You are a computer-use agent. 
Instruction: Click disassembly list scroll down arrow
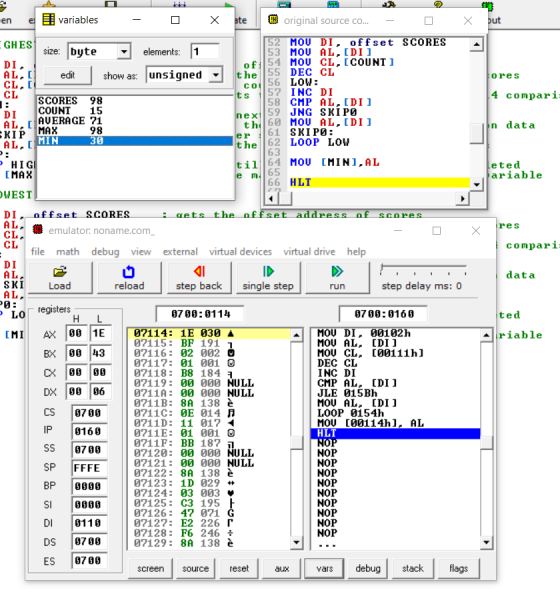tap(486, 543)
